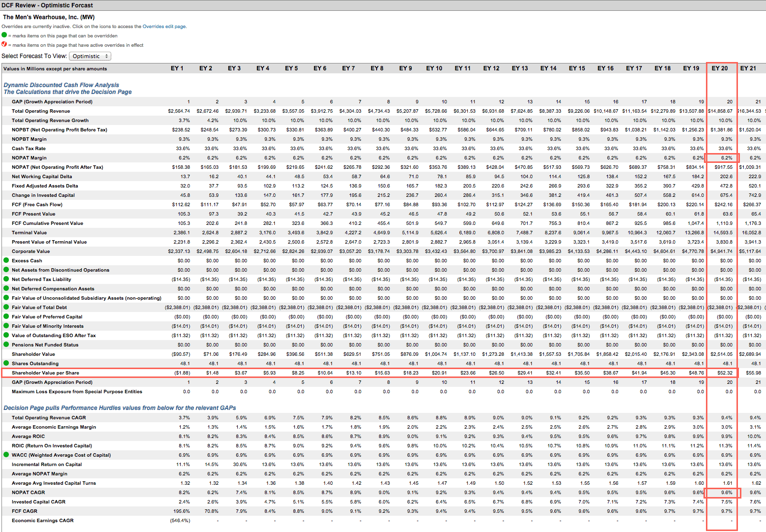Click the EY 10 column header

(x=434, y=68)
